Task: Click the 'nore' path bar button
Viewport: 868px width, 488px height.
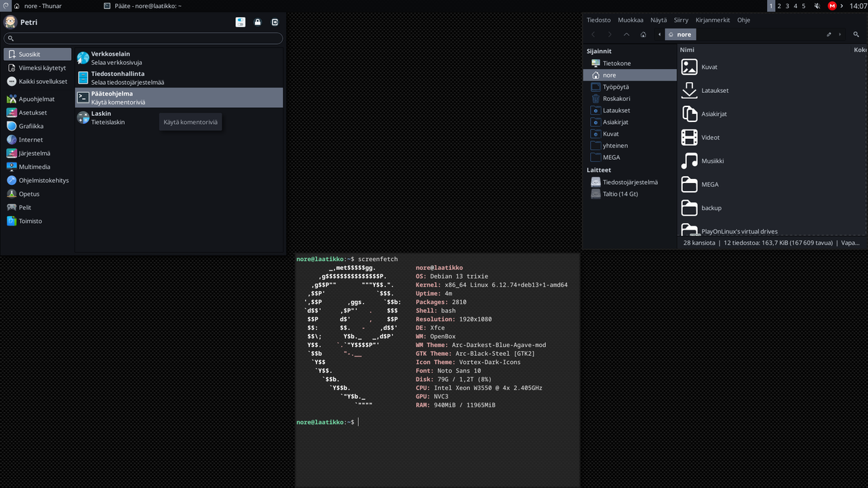Action: pyautogui.click(x=680, y=35)
